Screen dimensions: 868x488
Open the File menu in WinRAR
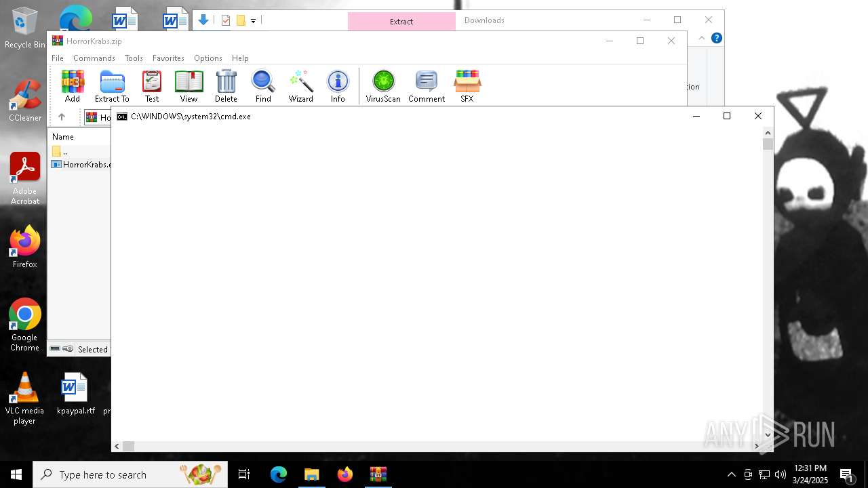coord(58,58)
